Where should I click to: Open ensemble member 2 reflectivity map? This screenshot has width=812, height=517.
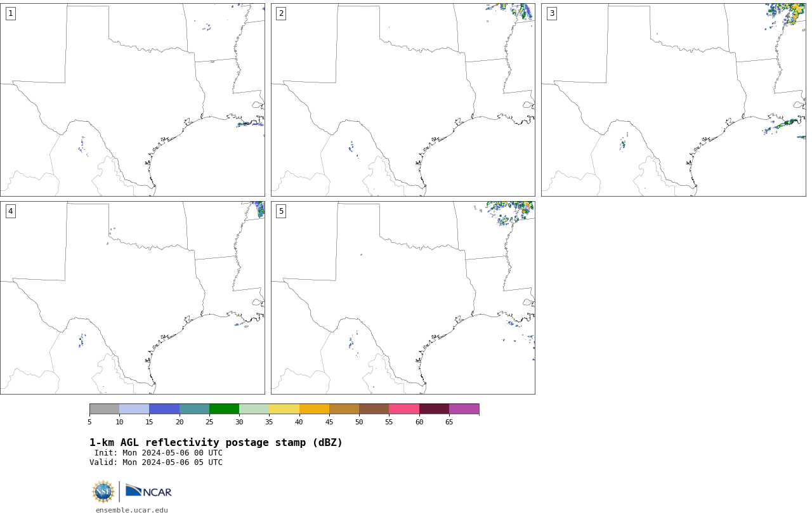[x=403, y=100]
